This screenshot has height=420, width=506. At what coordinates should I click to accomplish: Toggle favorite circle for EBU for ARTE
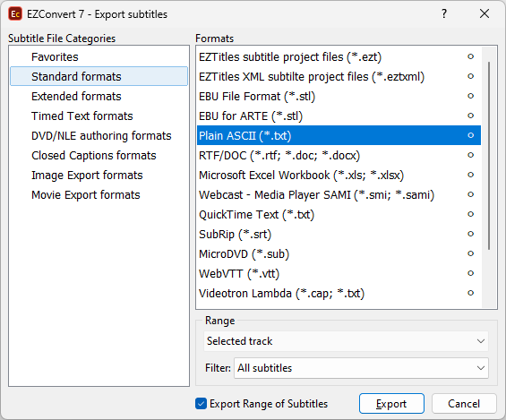(x=470, y=116)
